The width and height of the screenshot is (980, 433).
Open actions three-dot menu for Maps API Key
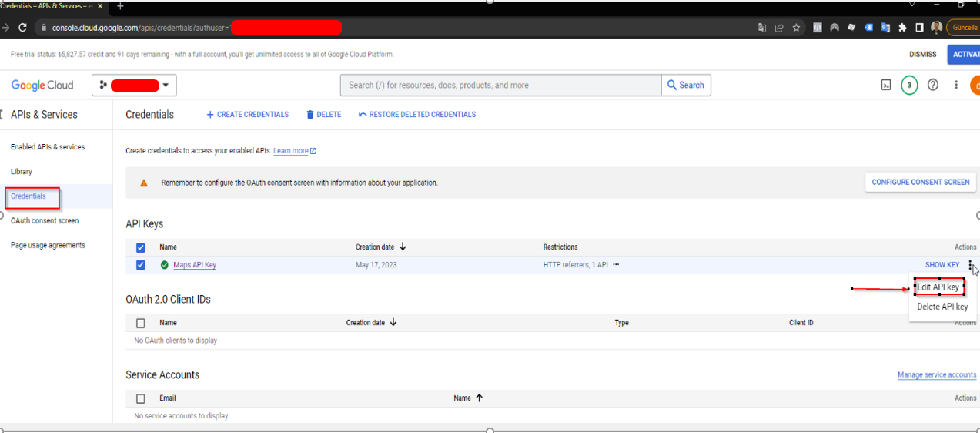tap(971, 265)
